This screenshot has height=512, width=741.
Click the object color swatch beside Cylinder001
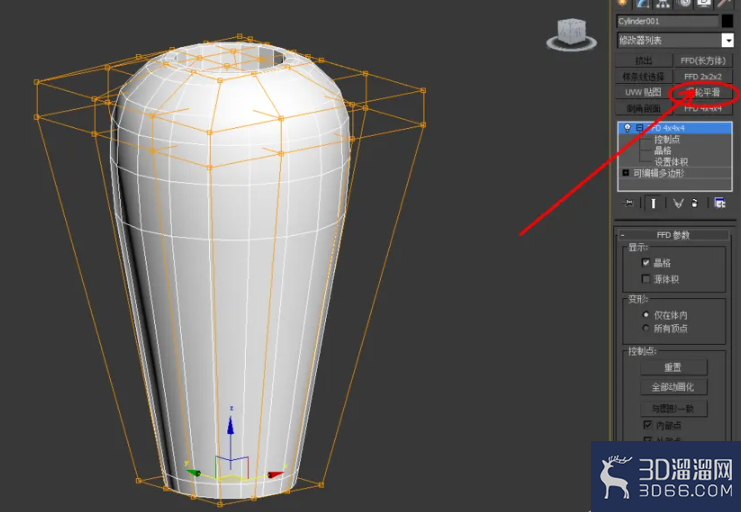(727, 21)
